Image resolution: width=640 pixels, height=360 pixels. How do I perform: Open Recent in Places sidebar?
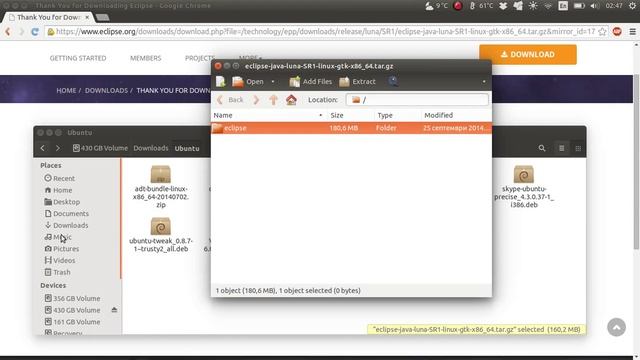point(60,178)
